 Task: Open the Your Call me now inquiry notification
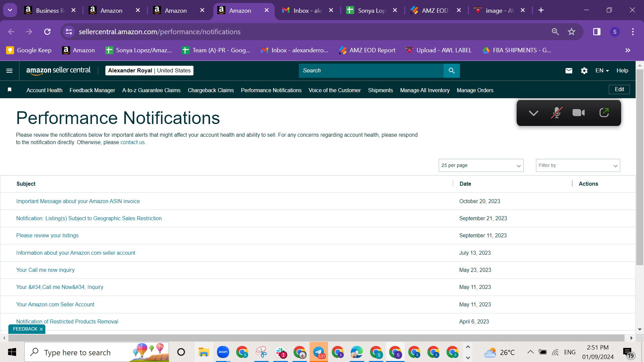point(45,270)
